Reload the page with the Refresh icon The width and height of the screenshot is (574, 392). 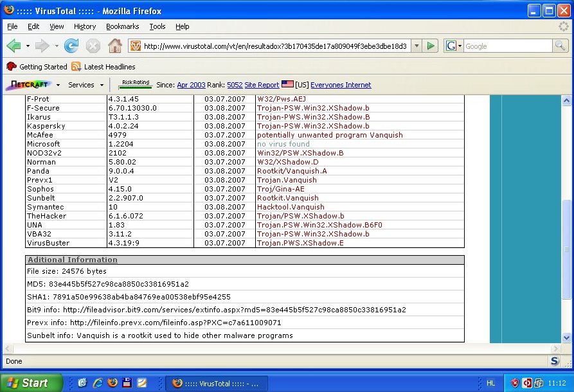tap(71, 46)
